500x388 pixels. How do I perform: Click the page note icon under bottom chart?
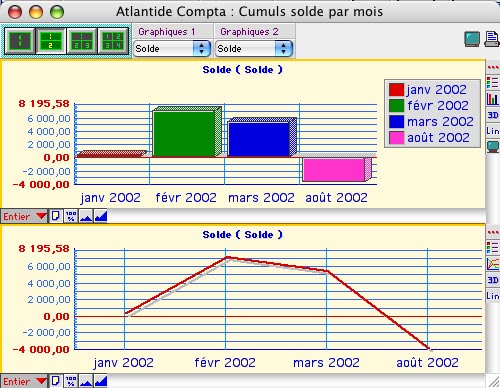point(56,381)
